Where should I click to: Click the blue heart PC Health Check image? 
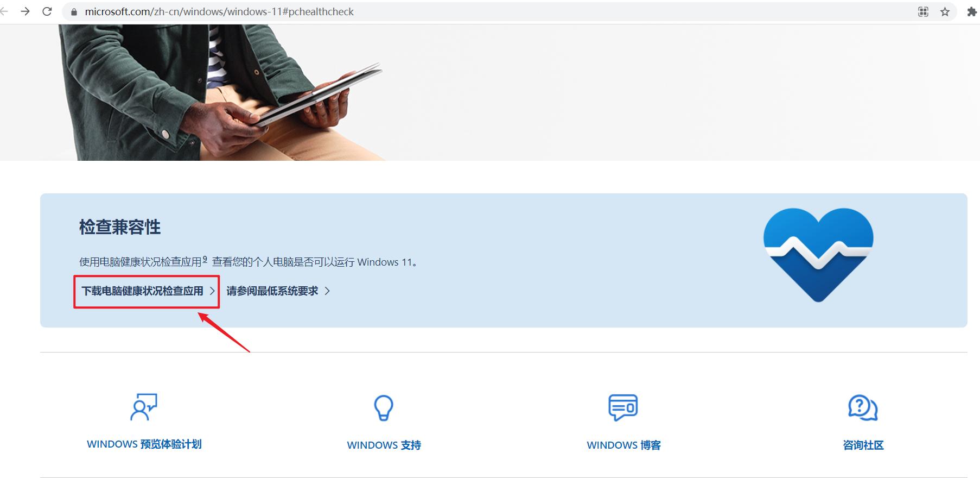pyautogui.click(x=818, y=255)
